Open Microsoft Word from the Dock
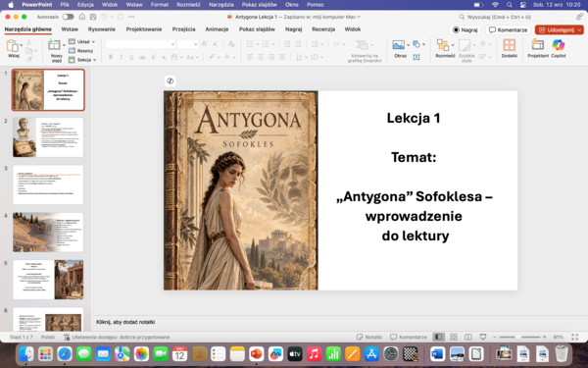The height and width of the screenshot is (368, 588). [x=438, y=354]
